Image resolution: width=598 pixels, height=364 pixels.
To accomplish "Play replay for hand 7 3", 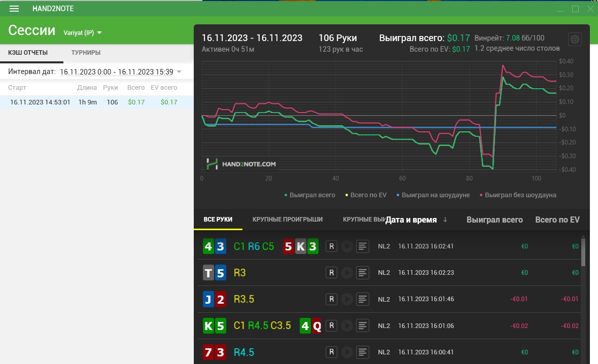I will coord(347,352).
